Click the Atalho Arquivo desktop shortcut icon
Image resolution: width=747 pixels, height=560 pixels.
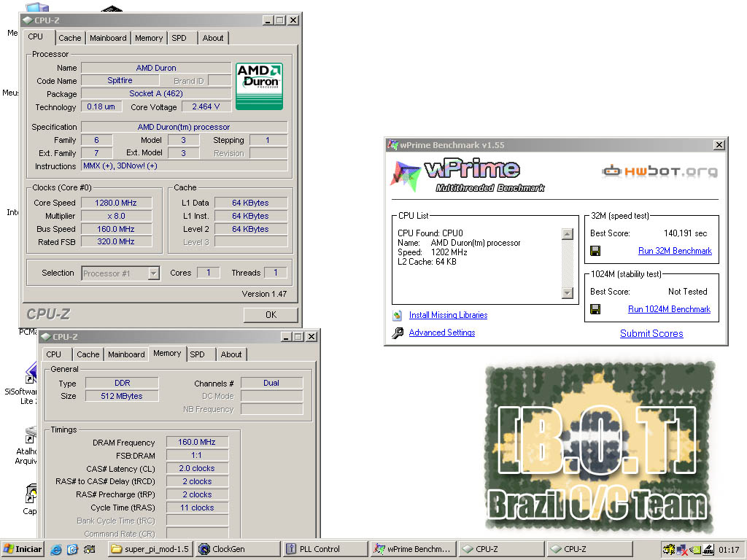pos(31,435)
